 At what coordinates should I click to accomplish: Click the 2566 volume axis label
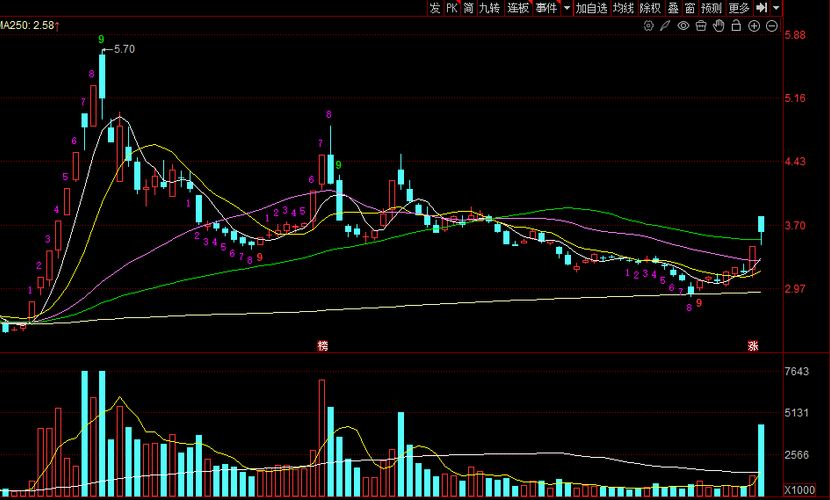coord(797,455)
